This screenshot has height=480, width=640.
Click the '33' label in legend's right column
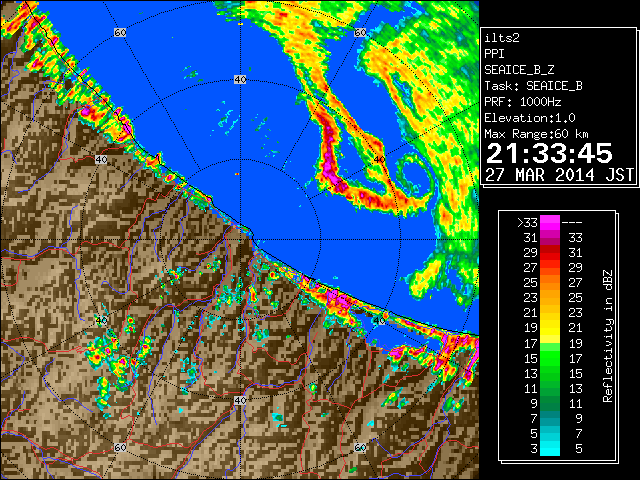pos(575,238)
